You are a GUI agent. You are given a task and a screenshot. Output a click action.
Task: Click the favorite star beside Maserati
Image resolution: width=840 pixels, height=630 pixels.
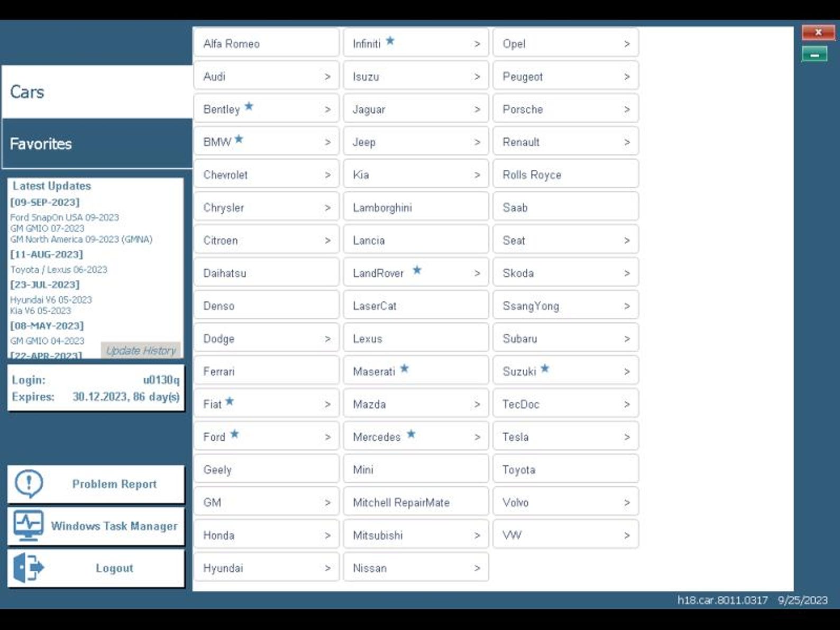coord(404,369)
